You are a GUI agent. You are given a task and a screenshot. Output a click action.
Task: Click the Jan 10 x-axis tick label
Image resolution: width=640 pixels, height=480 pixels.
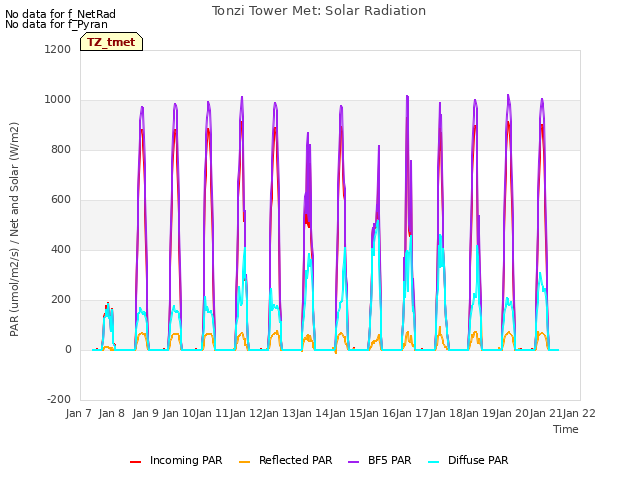click(179, 413)
